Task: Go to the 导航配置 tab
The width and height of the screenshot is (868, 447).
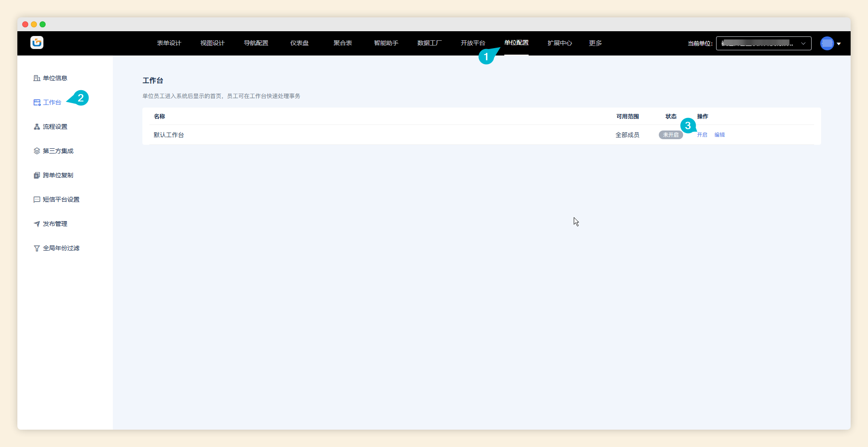Action: (x=256, y=43)
